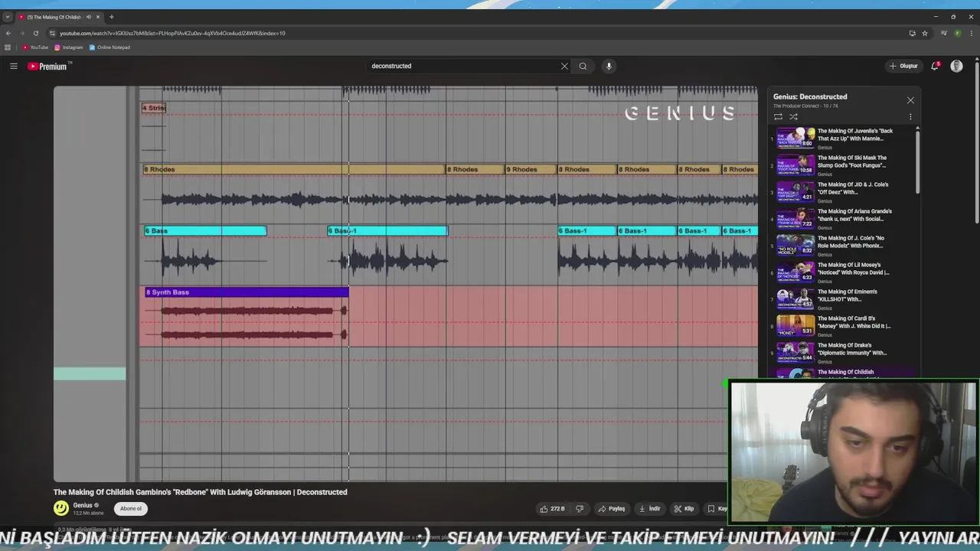This screenshot has width=980, height=551.
Task: Open the tab search dropdown arrow
Action: point(8,17)
